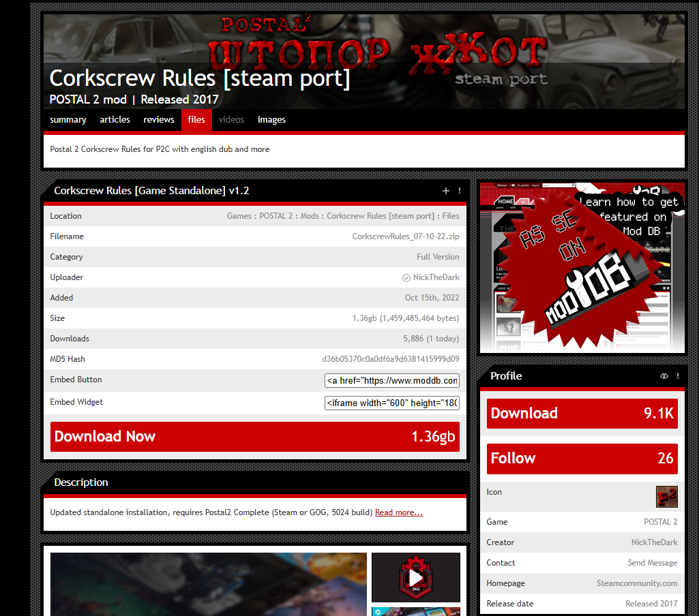Viewport: 699px width, 616px height.
Task: Click the POSTAL 2 game link in Profile
Action: coord(660,522)
